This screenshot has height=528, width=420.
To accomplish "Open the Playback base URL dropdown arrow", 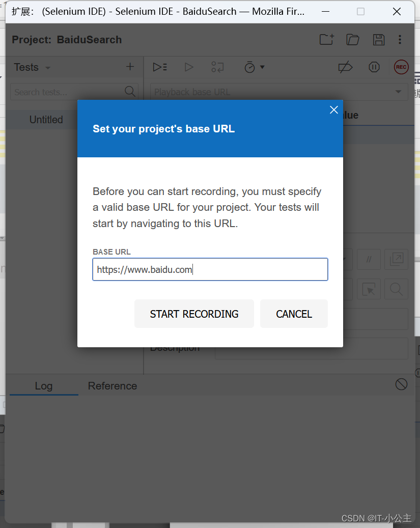I will click(x=398, y=92).
